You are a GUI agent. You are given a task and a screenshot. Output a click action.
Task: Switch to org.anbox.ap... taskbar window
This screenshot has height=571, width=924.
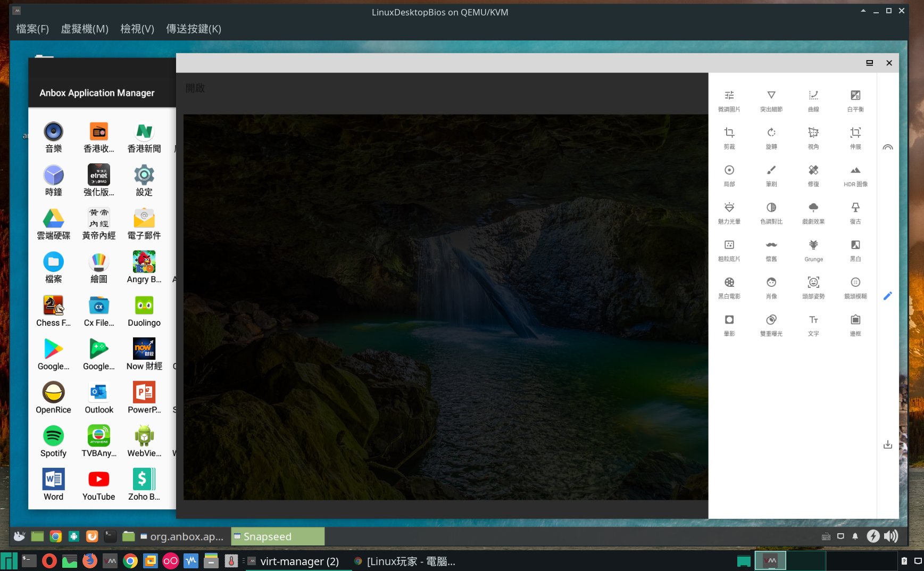pyautogui.click(x=182, y=536)
